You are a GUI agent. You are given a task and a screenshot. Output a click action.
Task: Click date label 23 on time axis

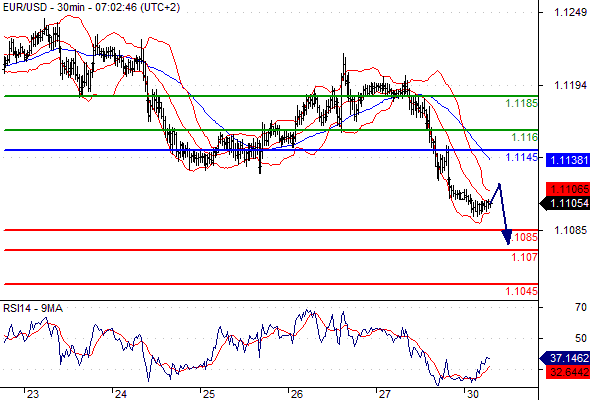[x=33, y=394]
